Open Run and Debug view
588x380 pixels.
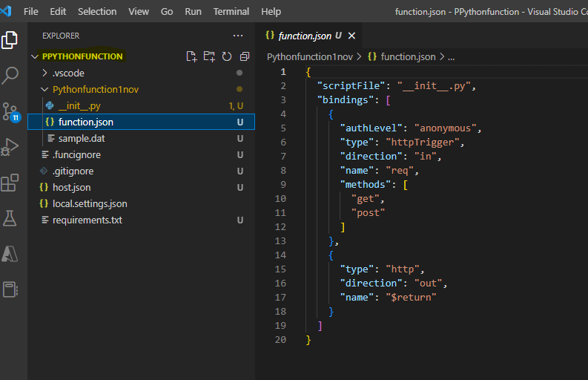coord(11,147)
